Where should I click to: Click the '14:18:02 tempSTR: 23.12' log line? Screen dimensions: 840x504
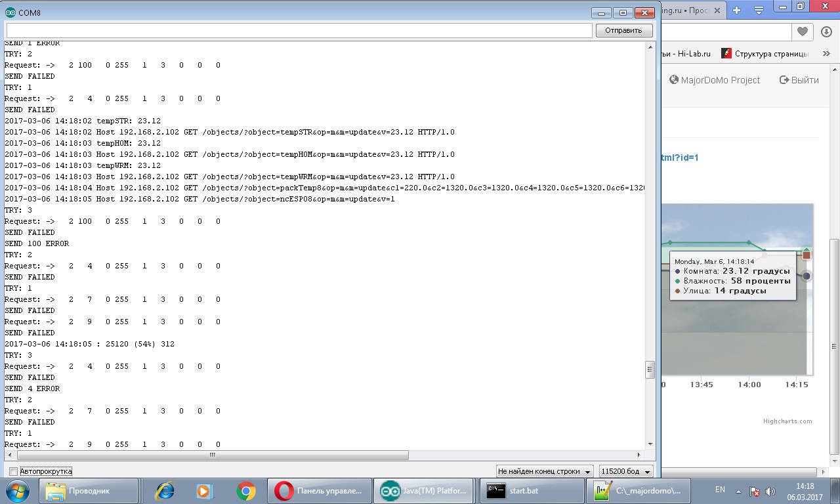tap(83, 121)
